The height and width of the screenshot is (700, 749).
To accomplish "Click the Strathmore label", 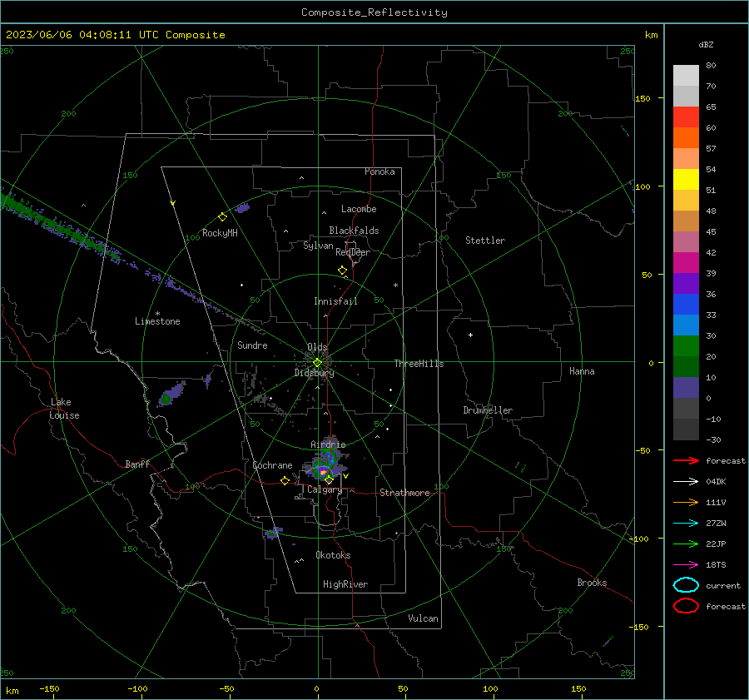I will (404, 493).
